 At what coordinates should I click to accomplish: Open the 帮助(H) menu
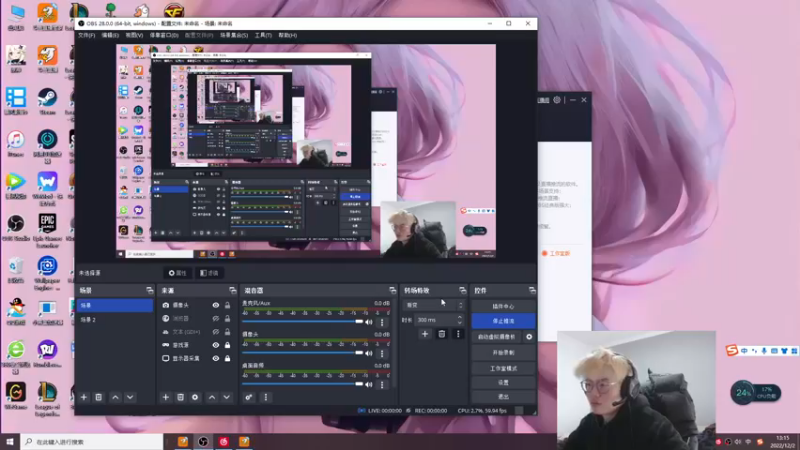[288, 35]
